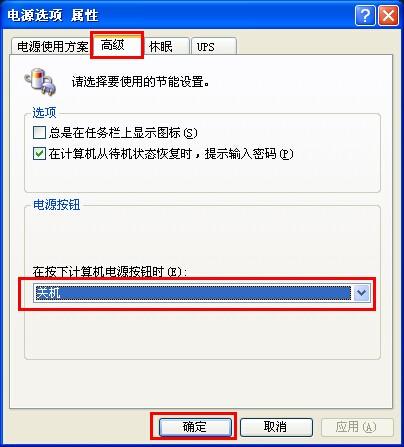Go to the UPS tab
The height and width of the screenshot is (447, 404).
[x=214, y=46]
